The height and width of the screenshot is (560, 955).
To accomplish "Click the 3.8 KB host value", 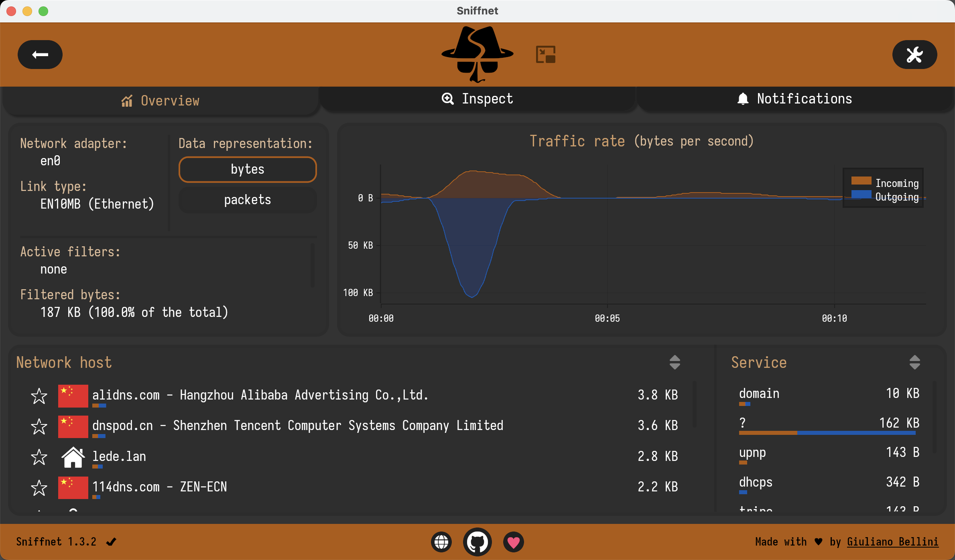I will point(658,395).
